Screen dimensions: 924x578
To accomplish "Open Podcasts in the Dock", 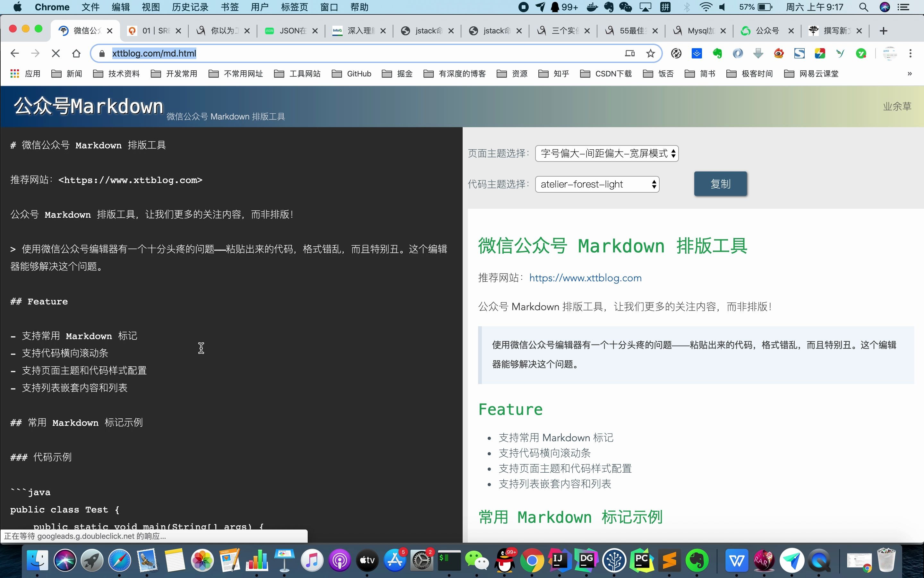I will (339, 561).
